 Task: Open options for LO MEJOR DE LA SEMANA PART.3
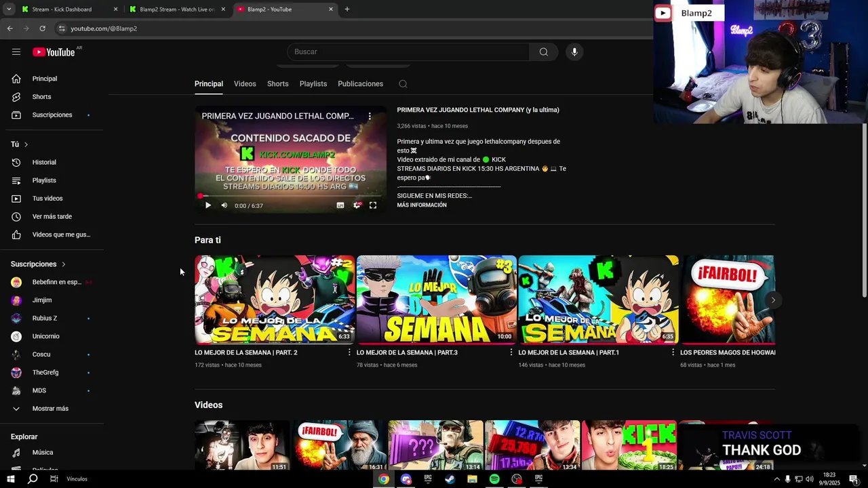coord(511,352)
